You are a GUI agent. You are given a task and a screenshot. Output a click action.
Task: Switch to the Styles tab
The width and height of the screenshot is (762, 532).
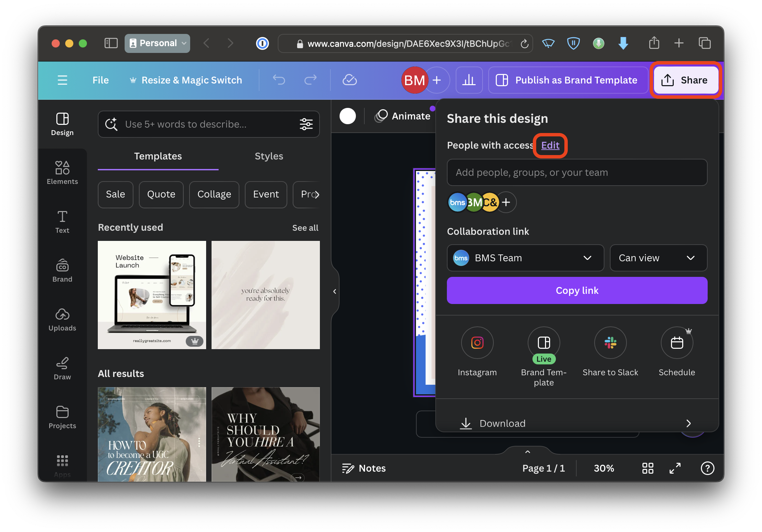click(x=269, y=156)
